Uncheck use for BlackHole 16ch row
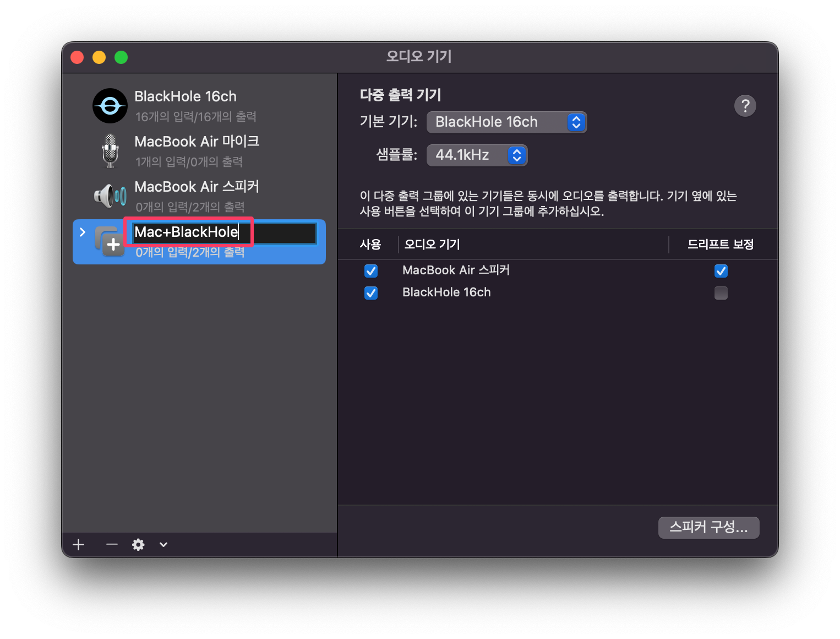 pos(371,293)
